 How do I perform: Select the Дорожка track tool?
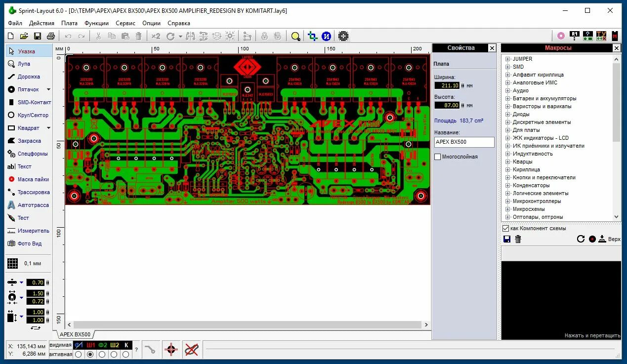29,77
